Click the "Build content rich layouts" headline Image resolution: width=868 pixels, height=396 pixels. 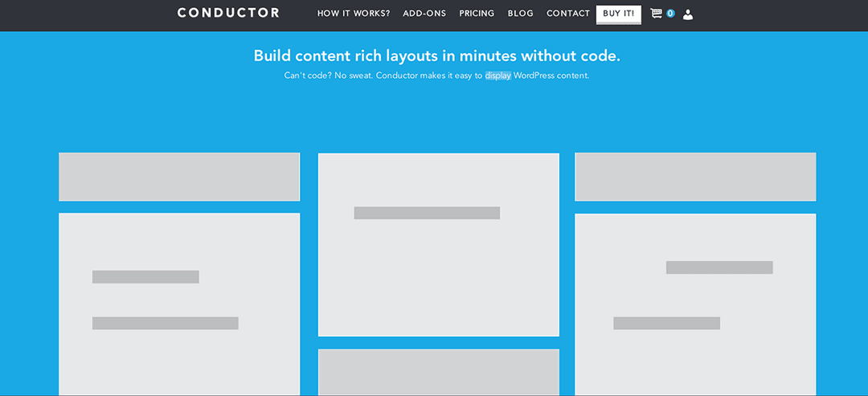coord(436,55)
